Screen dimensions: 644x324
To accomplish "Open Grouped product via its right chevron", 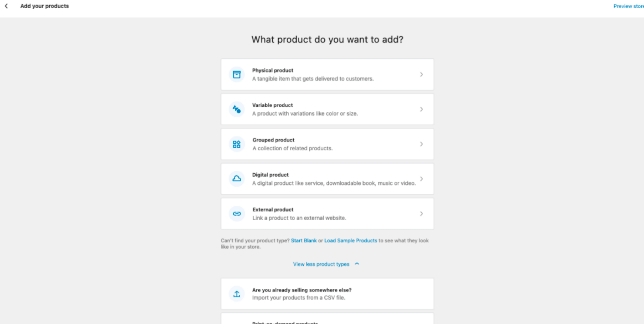I will tap(421, 144).
